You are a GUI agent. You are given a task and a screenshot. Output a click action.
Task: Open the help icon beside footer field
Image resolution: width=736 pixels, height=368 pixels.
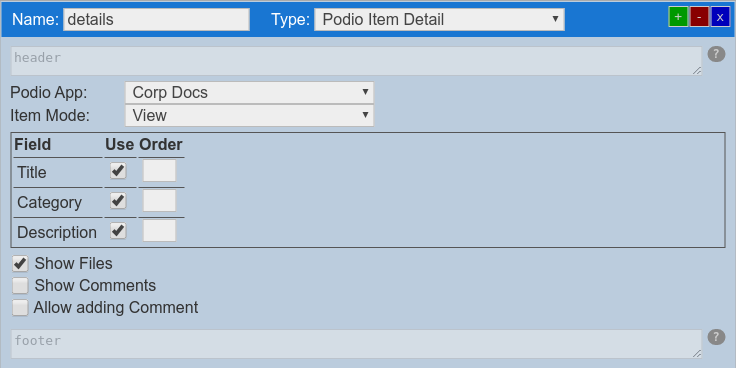716,337
